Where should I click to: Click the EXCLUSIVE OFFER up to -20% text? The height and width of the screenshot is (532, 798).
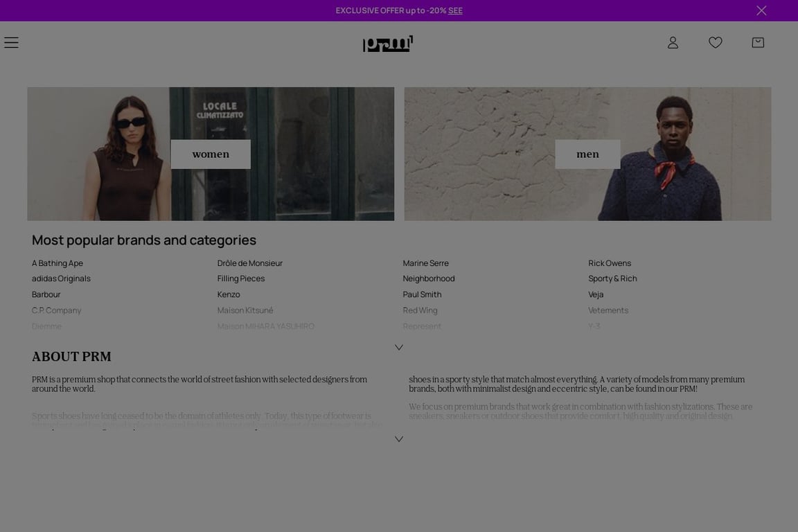(391, 10)
